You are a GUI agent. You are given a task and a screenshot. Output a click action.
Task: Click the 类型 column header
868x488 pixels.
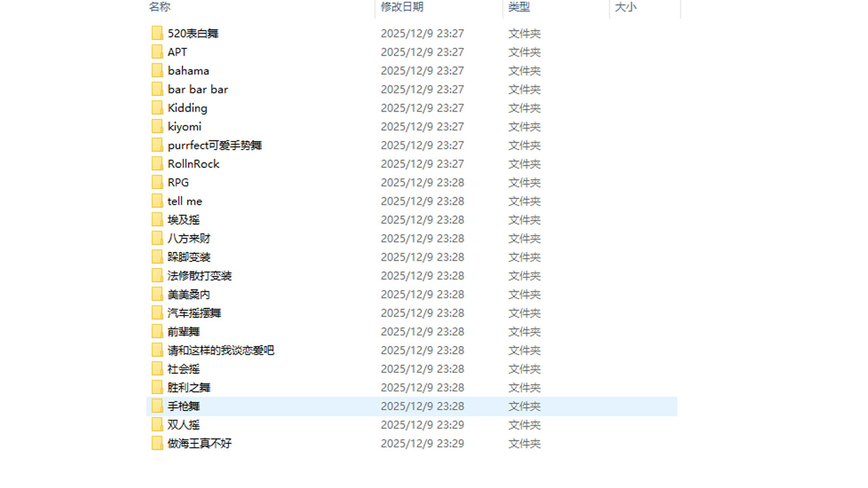coord(519,7)
